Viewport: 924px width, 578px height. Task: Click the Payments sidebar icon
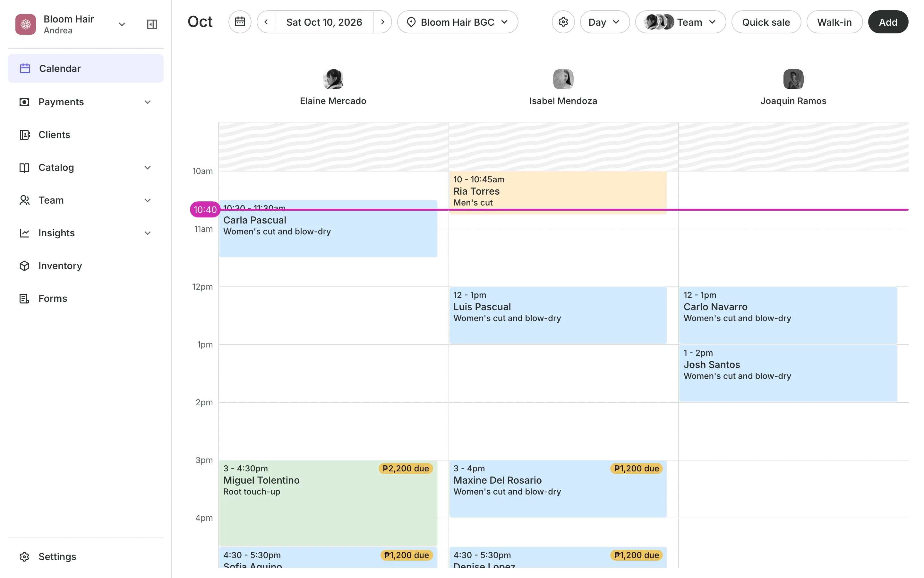click(x=24, y=102)
